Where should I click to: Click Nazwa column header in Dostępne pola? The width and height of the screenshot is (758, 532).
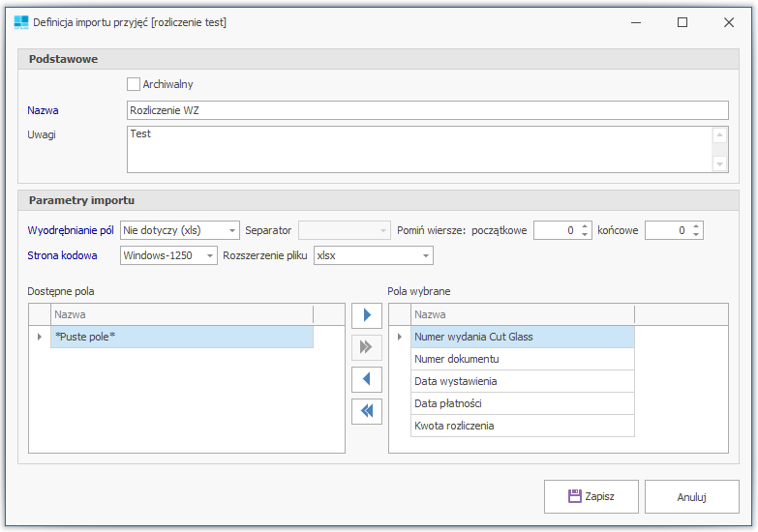(x=182, y=314)
